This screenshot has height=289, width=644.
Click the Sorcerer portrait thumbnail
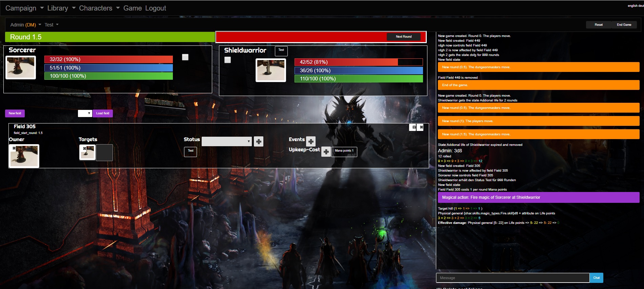click(21, 67)
